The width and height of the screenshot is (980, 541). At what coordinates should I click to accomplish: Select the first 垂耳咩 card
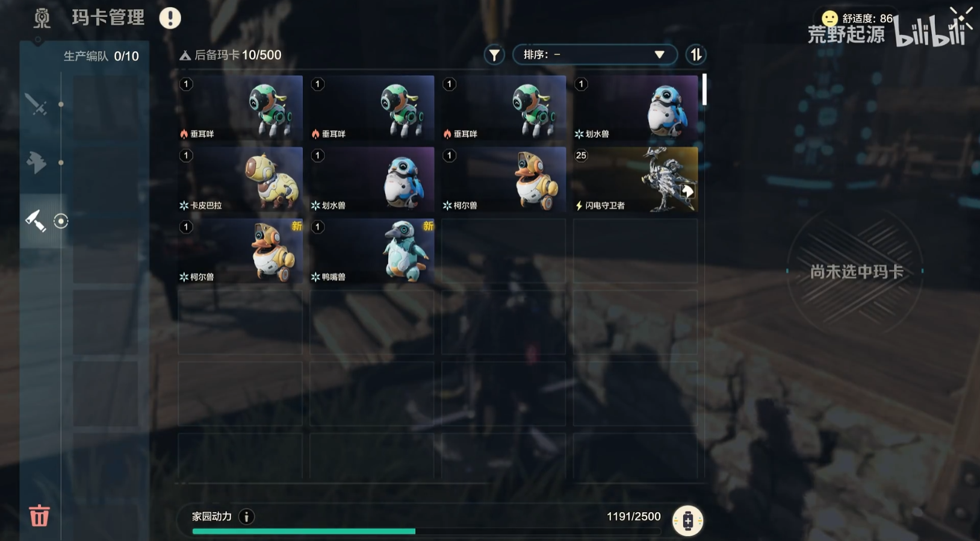[240, 108]
